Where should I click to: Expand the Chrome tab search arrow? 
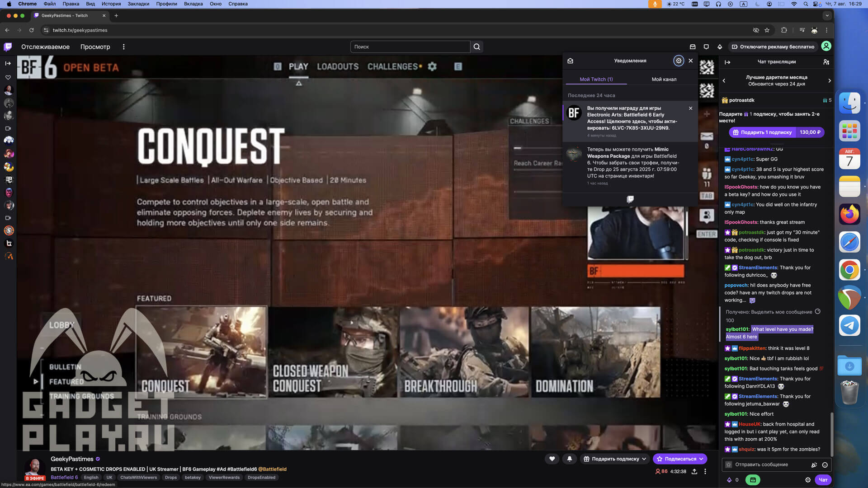click(x=827, y=15)
